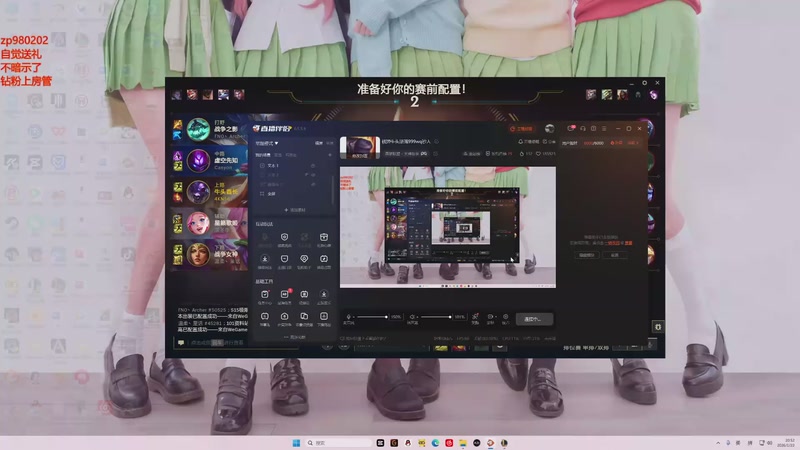This screenshot has height=450, width=800.
Task: Open the third interactive play tool icon
Action: [304, 239]
